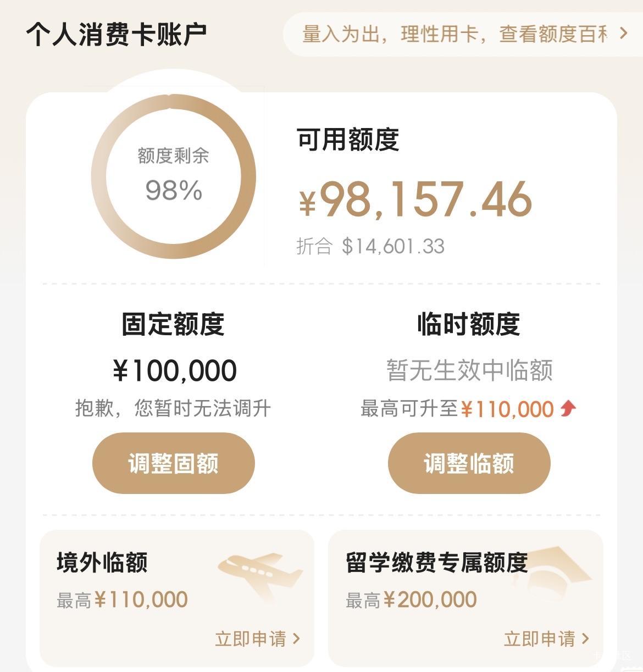Click the airplane icon on overseas credit card
Image resolution: width=643 pixels, height=672 pixels.
click(260, 574)
